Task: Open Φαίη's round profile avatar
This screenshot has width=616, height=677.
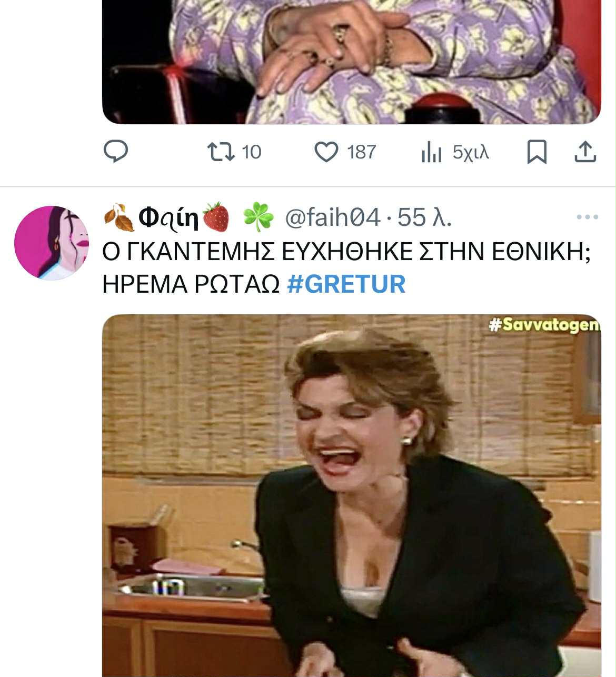Action: coord(52,243)
